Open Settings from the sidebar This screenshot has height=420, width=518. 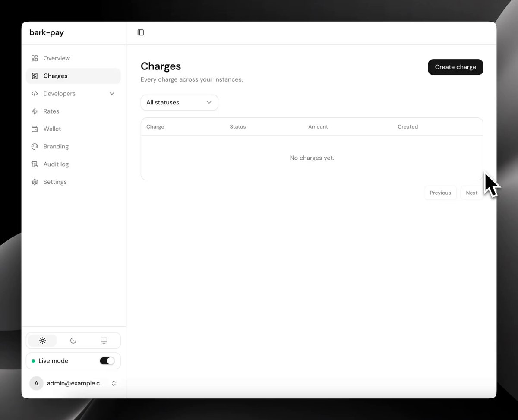[73, 182]
